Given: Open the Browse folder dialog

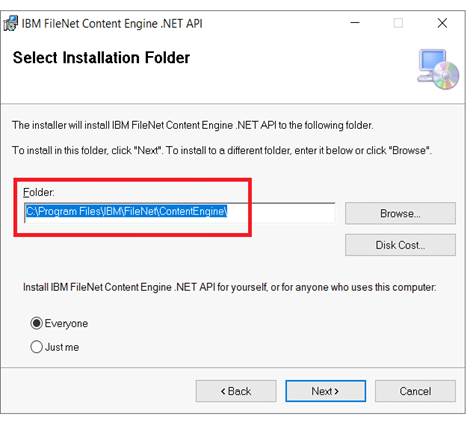Looking at the screenshot, I should click(x=400, y=213).
